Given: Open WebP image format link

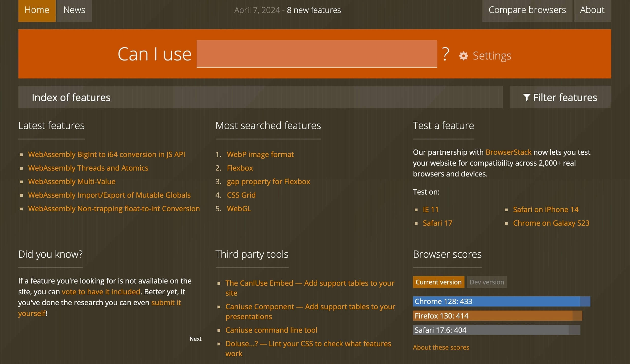Looking at the screenshot, I should (260, 154).
